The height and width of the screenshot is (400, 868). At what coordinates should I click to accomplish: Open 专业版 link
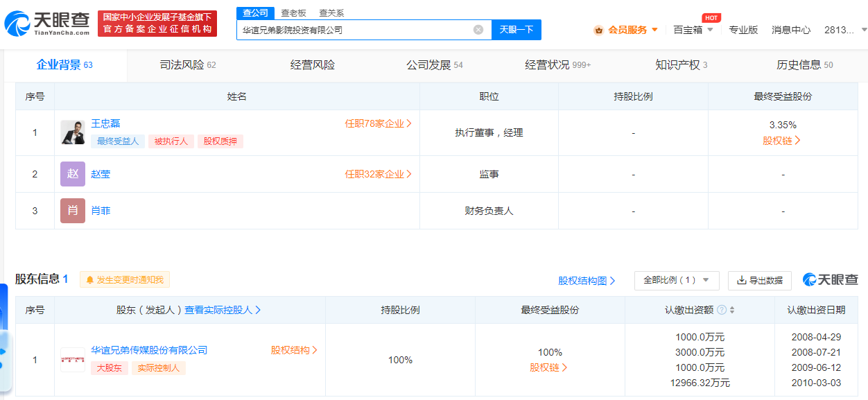point(743,30)
